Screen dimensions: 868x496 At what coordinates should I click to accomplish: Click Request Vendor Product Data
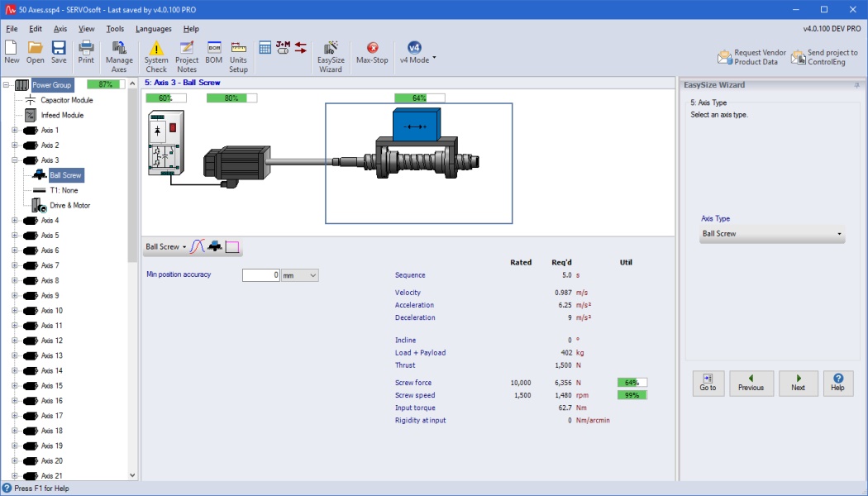pos(751,57)
